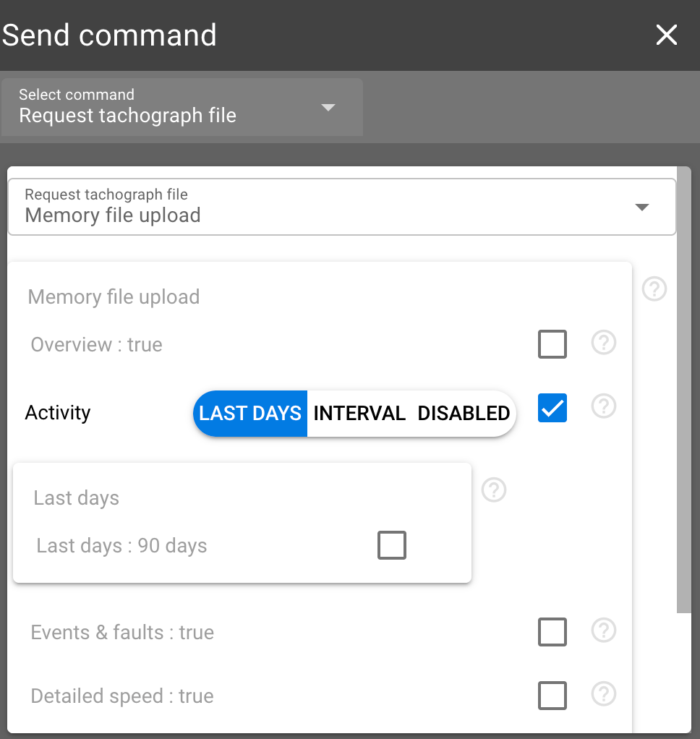Click help icon for Events & faults
The image size is (700, 739).
pos(603,631)
